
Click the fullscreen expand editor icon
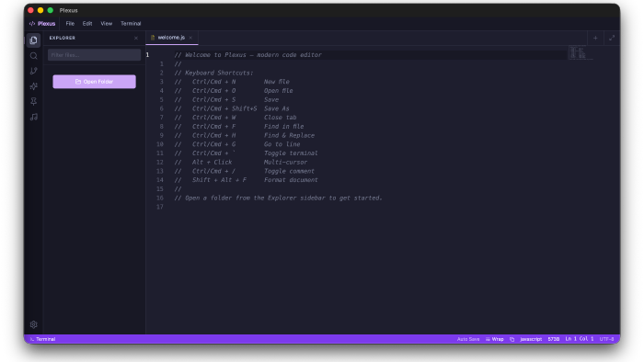612,38
